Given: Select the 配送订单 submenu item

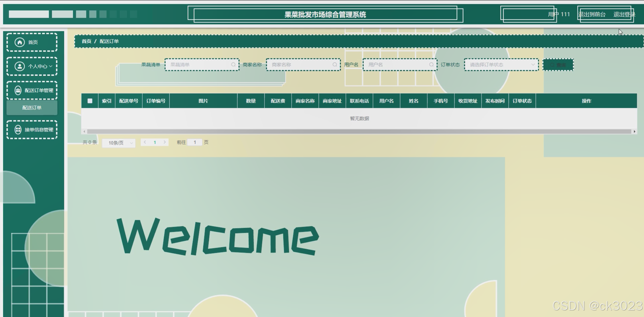Looking at the screenshot, I should [32, 108].
